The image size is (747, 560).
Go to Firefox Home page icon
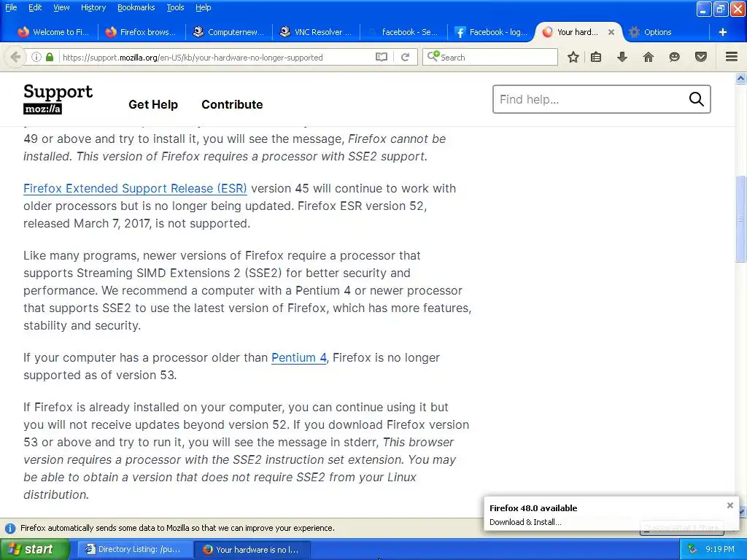[x=649, y=57]
